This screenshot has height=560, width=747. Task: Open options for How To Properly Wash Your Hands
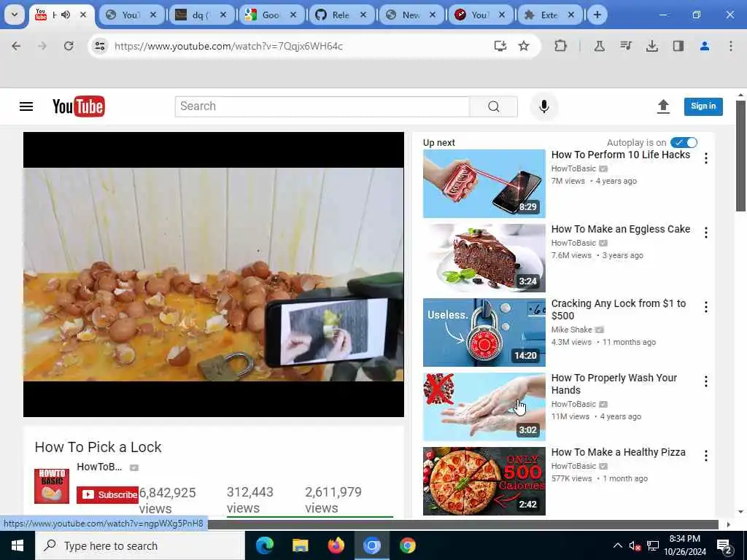click(x=706, y=381)
